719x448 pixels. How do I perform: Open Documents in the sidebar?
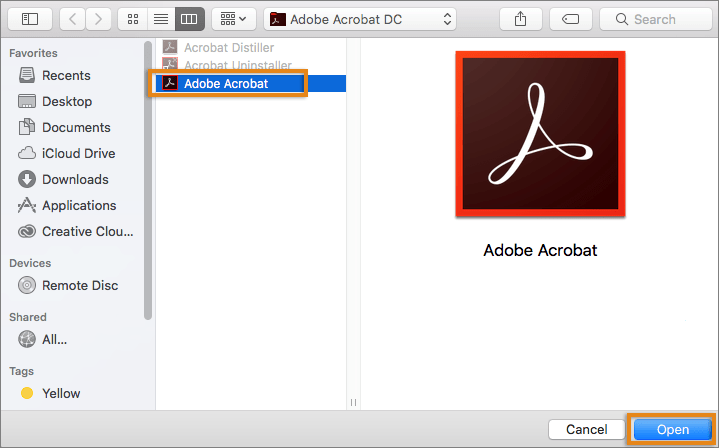pos(76,127)
